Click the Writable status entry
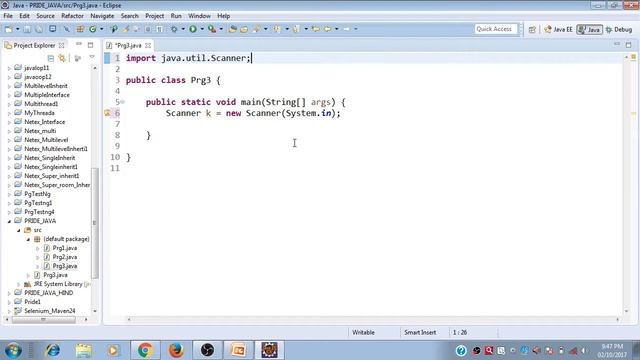Screen dimensions: 640x360 pyautogui.click(x=363, y=333)
